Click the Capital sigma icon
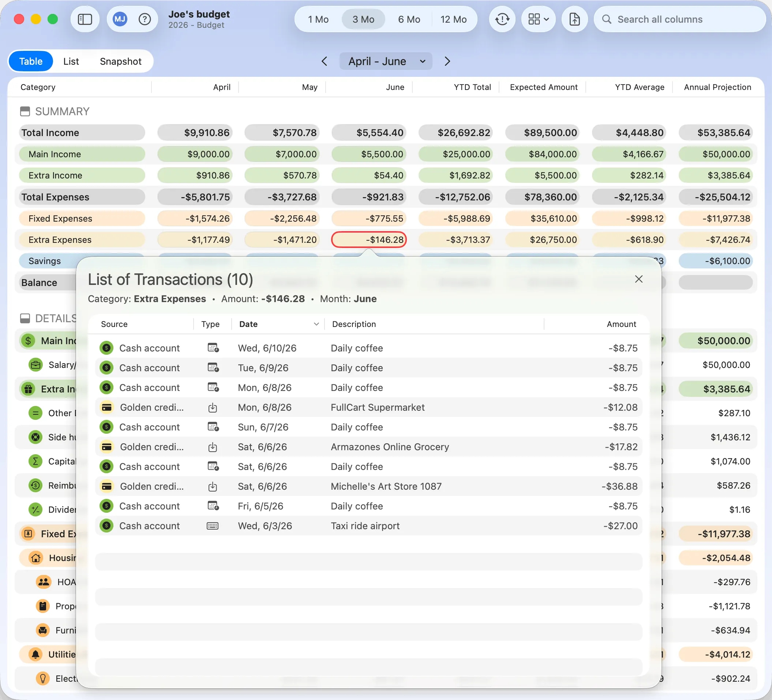Image resolution: width=772 pixels, height=700 pixels. click(35, 461)
